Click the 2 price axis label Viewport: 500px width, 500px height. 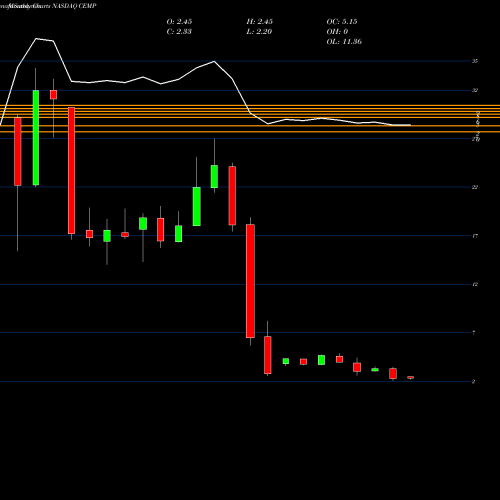[474, 382]
